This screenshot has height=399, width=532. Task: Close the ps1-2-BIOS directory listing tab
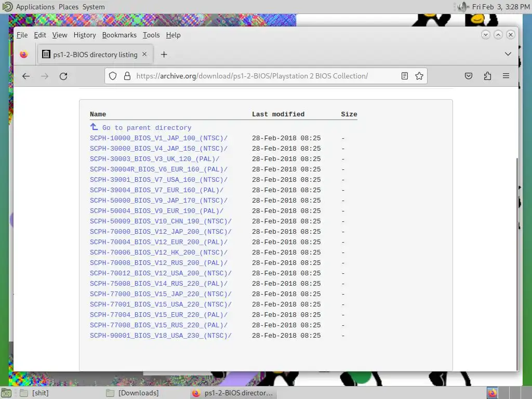(x=144, y=54)
